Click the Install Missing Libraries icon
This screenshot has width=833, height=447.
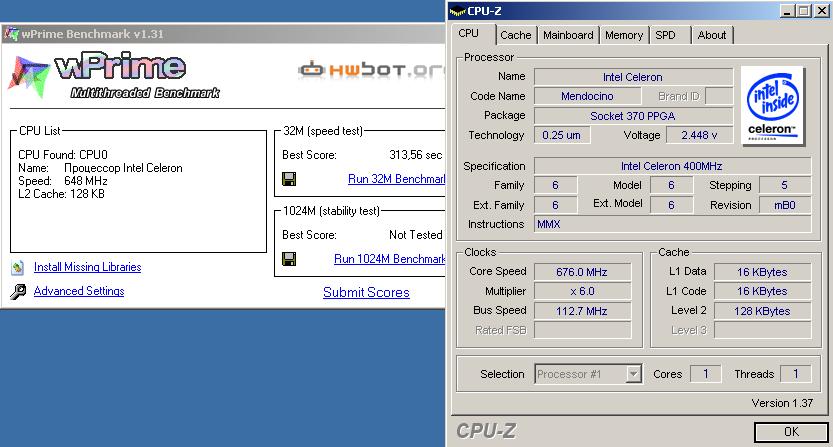(18, 267)
